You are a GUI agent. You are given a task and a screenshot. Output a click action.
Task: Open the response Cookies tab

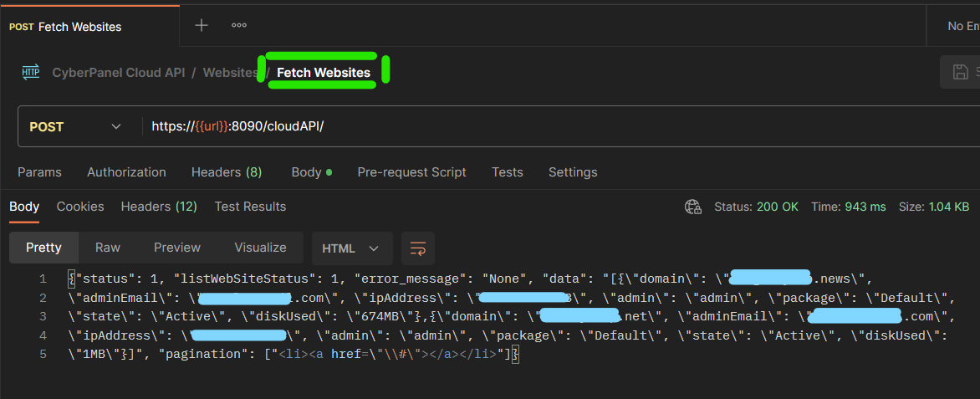(x=80, y=207)
